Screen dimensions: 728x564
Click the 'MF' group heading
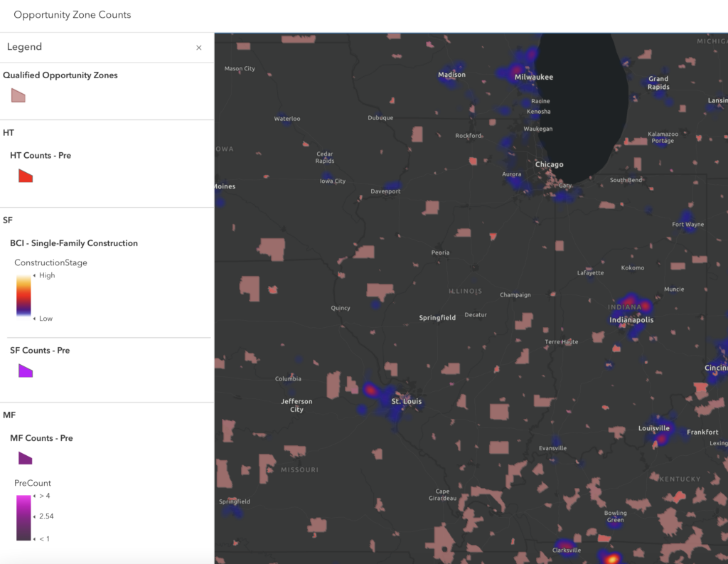pos(9,415)
